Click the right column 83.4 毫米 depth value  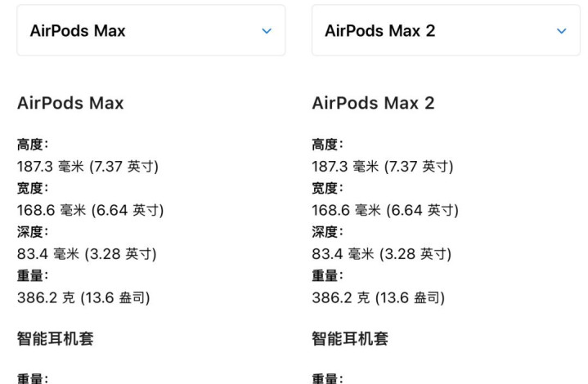pyautogui.click(x=381, y=253)
